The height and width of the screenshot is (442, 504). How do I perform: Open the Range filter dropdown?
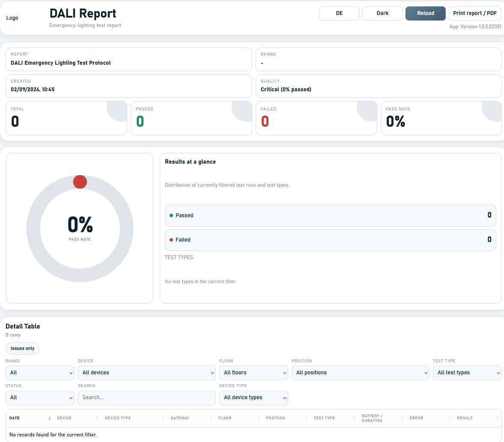40,373
